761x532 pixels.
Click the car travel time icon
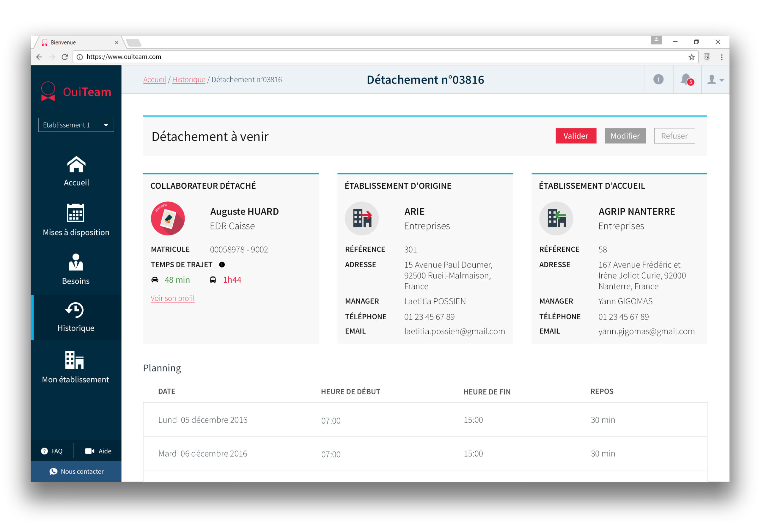(x=155, y=280)
